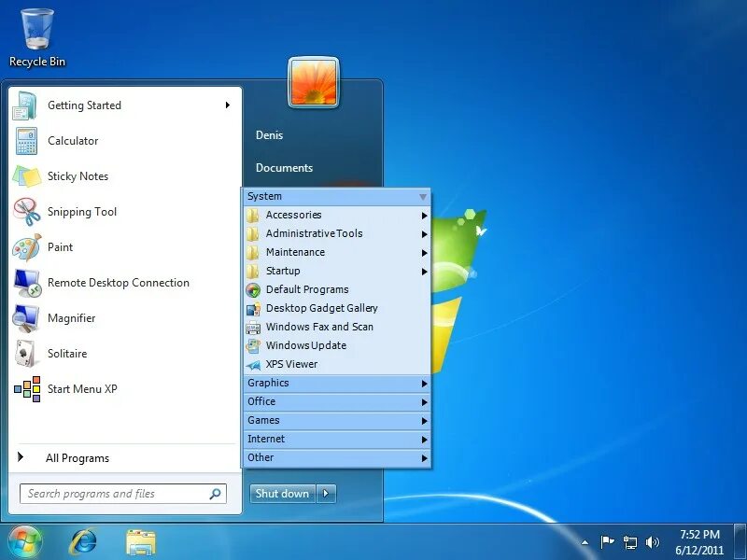Click the Administrative Tools folder icon
This screenshot has height=560, width=747.
click(x=253, y=234)
